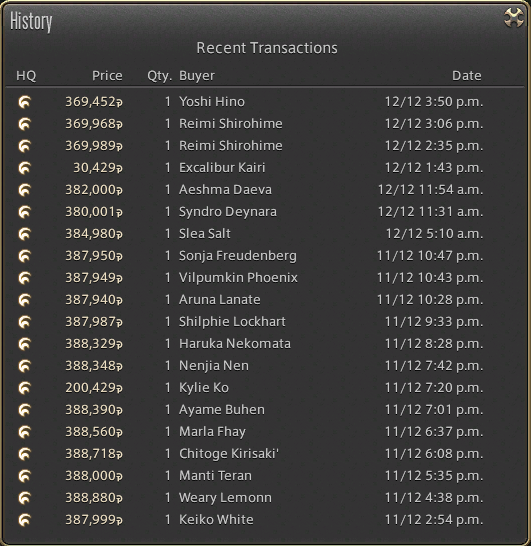Click the HQ icon next to Excalibur Kairi
This screenshot has width=531, height=546.
[25, 168]
